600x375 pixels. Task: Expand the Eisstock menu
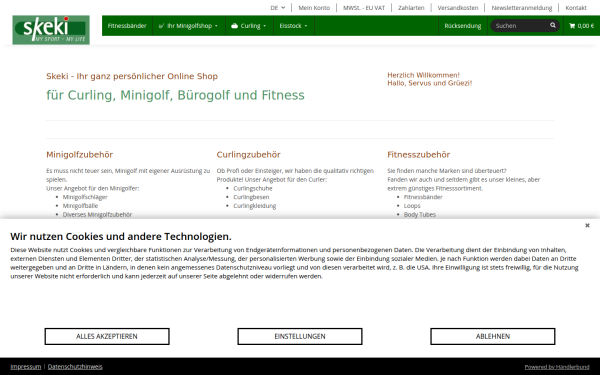[293, 26]
